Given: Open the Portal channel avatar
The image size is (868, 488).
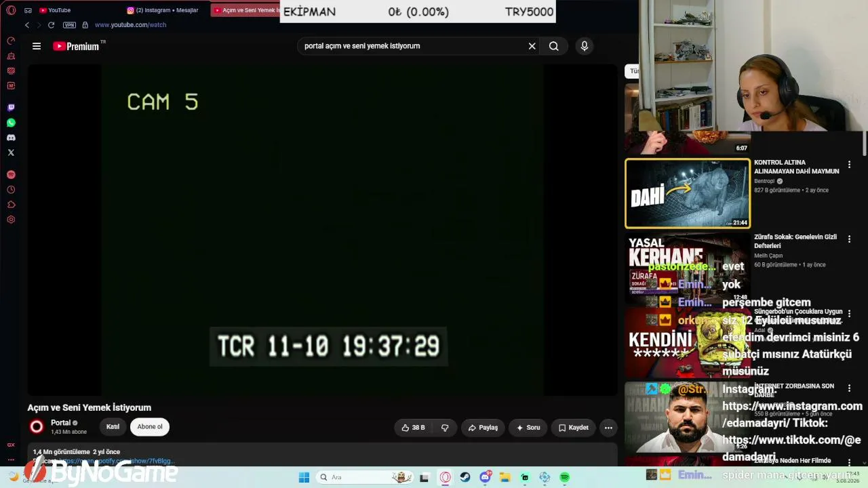Looking at the screenshot, I should (37, 426).
